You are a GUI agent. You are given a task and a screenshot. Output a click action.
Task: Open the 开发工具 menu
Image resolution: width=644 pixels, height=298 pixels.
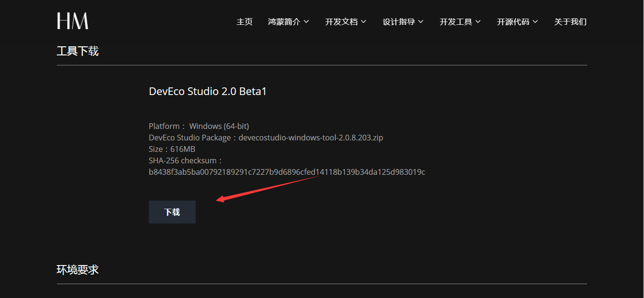click(x=456, y=22)
